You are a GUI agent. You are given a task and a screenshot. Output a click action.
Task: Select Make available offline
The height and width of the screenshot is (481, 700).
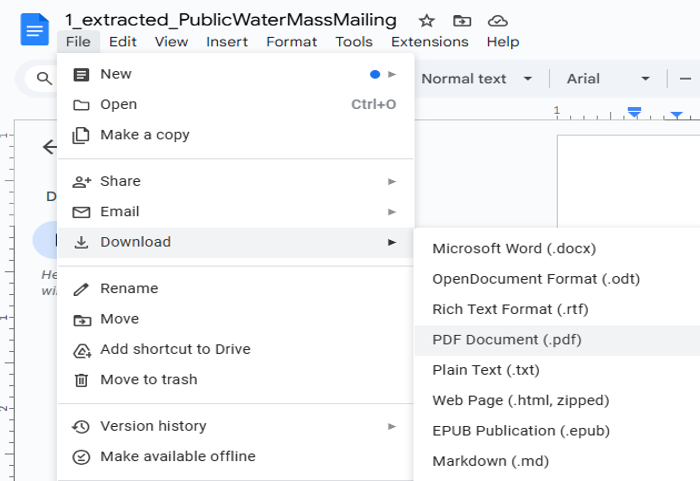point(236,456)
